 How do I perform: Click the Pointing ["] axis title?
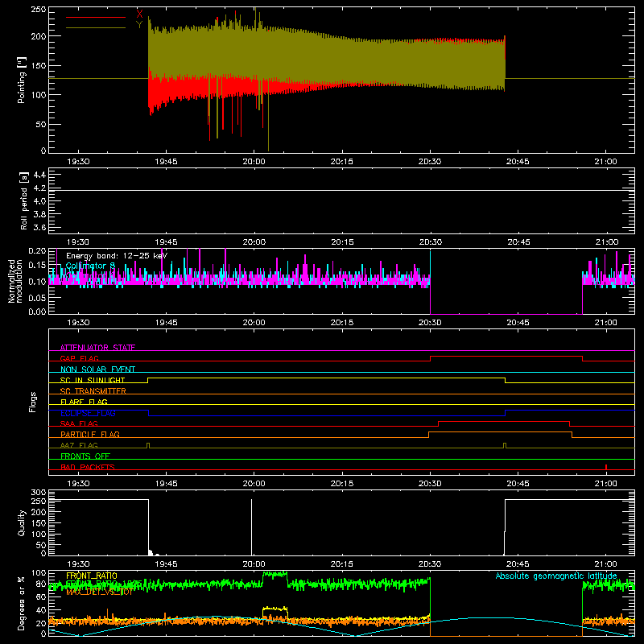(x=22, y=80)
